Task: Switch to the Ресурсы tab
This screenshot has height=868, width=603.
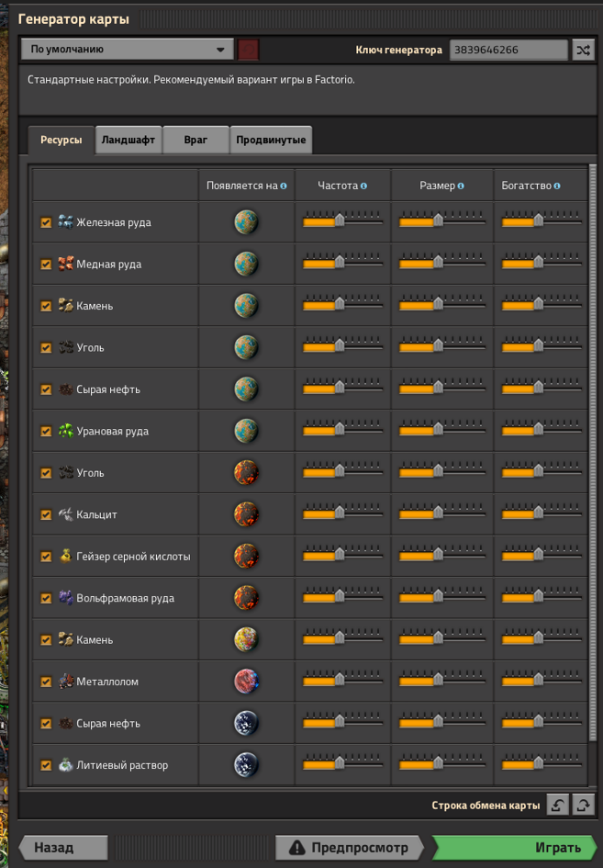Action: click(x=61, y=140)
